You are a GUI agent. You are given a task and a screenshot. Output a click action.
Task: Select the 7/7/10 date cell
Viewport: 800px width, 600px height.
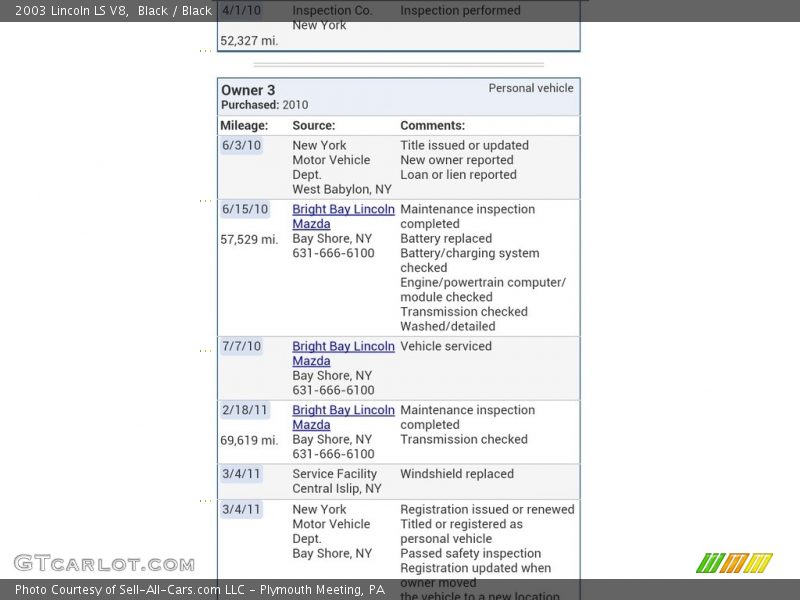tap(241, 346)
